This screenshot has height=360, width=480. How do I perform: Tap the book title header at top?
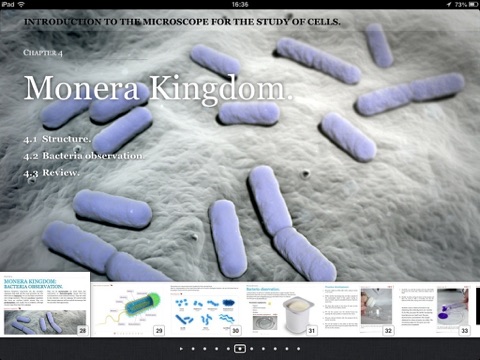(x=182, y=22)
